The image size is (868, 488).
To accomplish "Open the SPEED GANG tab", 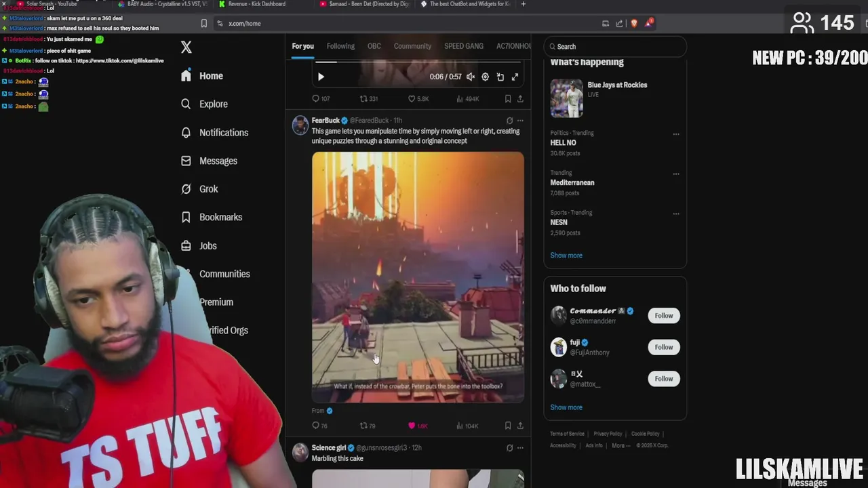I will (464, 46).
